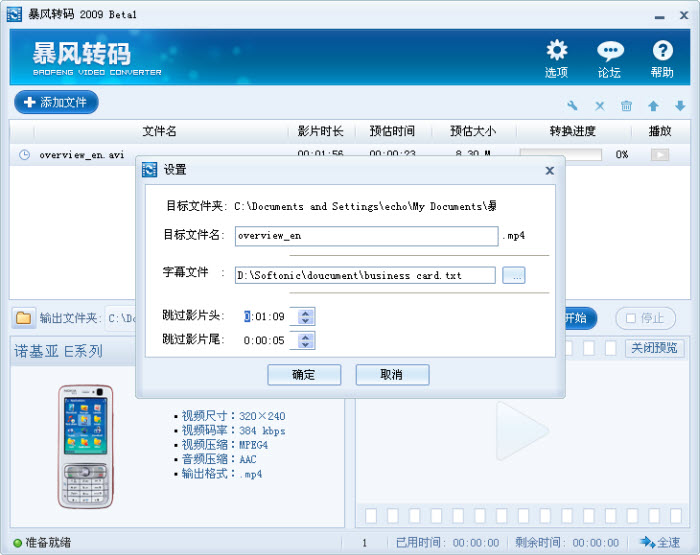
Task: Click the 音频压缩 AAC text
Action: [219, 459]
